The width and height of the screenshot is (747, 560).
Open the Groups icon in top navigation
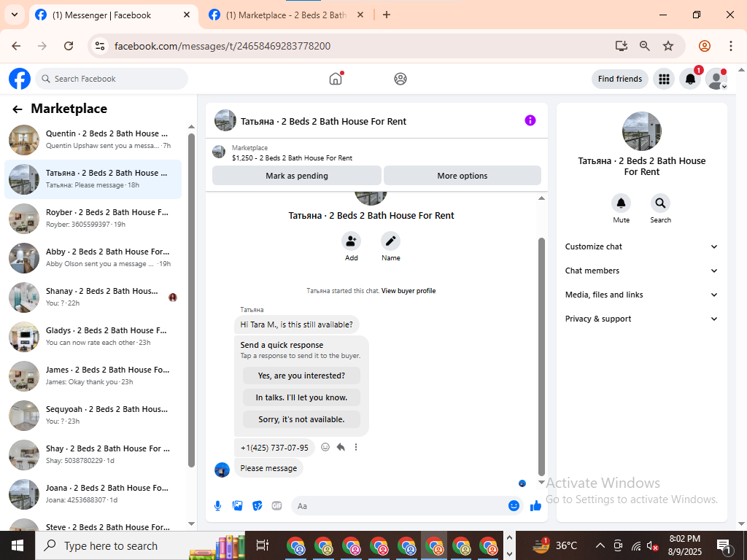[x=400, y=79]
